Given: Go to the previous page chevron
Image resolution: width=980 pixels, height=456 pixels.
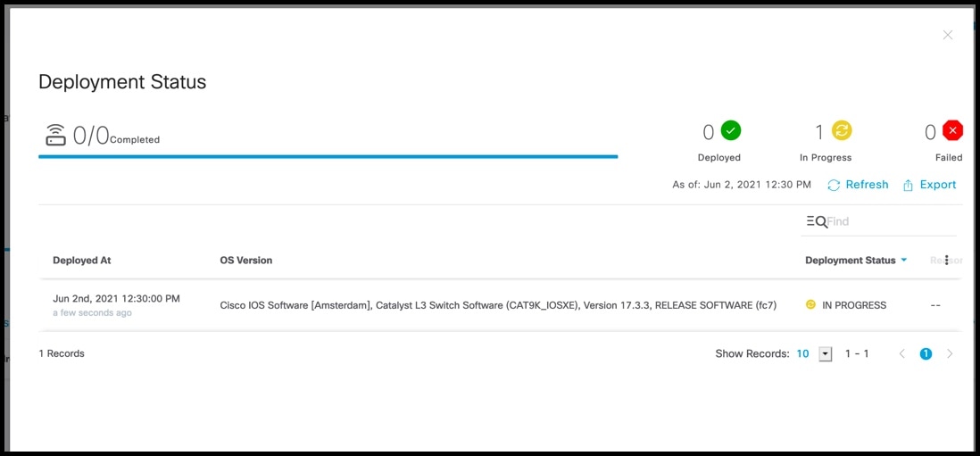Looking at the screenshot, I should point(901,353).
